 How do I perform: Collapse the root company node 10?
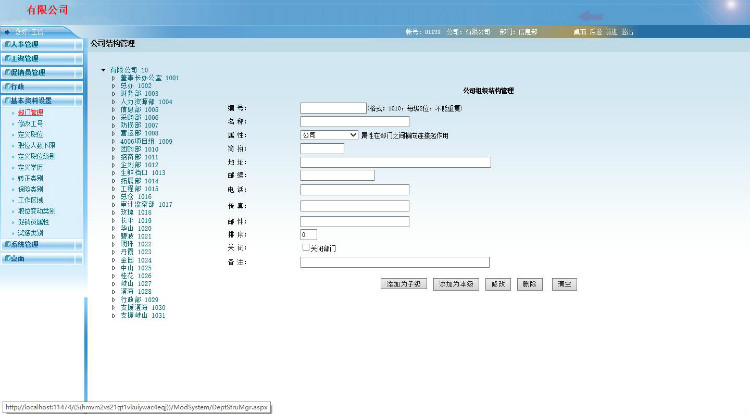coord(103,70)
